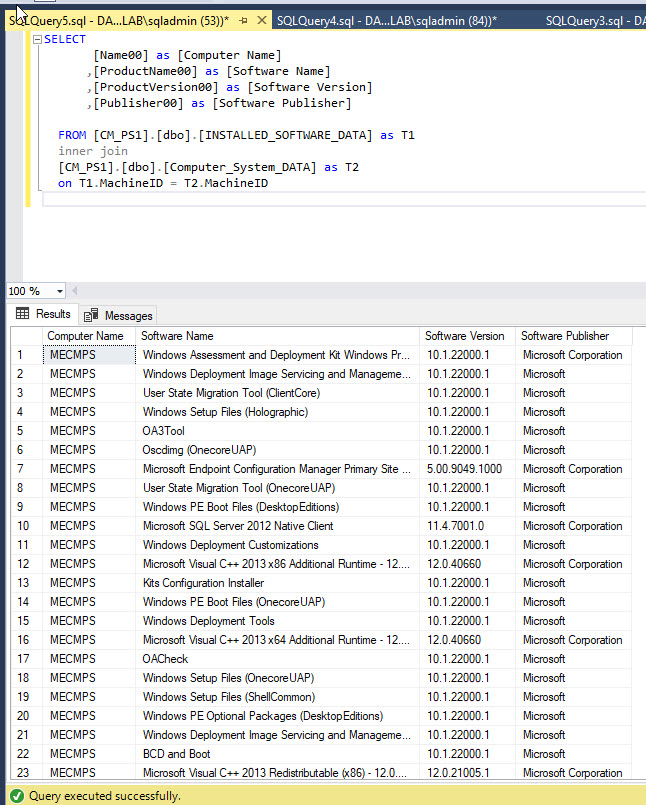Select row 23 by its row header

click(x=24, y=773)
